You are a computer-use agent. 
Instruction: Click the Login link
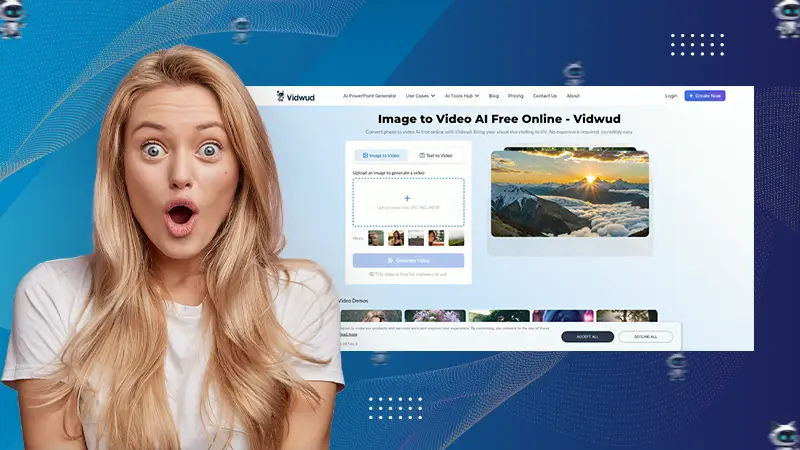(671, 96)
